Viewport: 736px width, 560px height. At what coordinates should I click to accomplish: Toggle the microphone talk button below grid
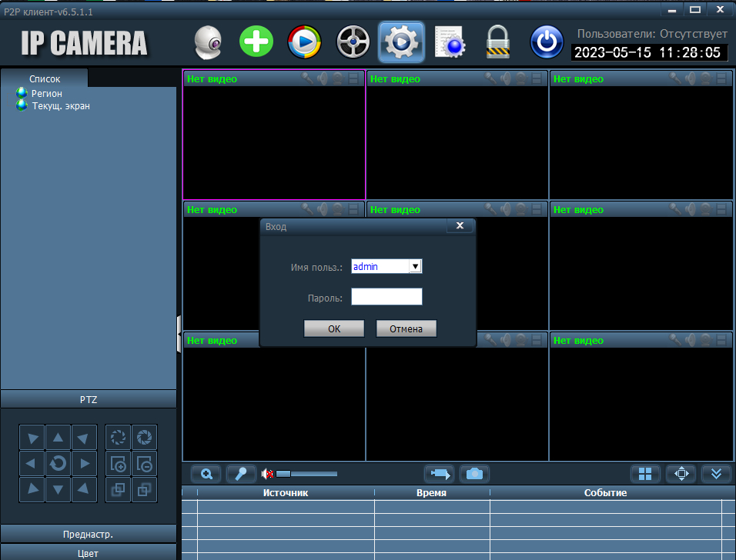[x=240, y=474]
